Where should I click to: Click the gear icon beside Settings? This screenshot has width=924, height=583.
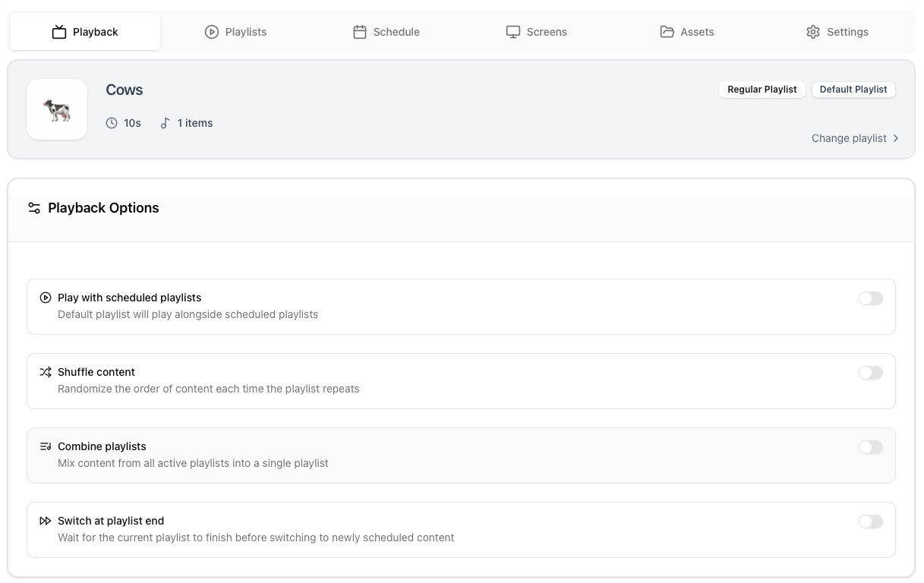pyautogui.click(x=813, y=32)
